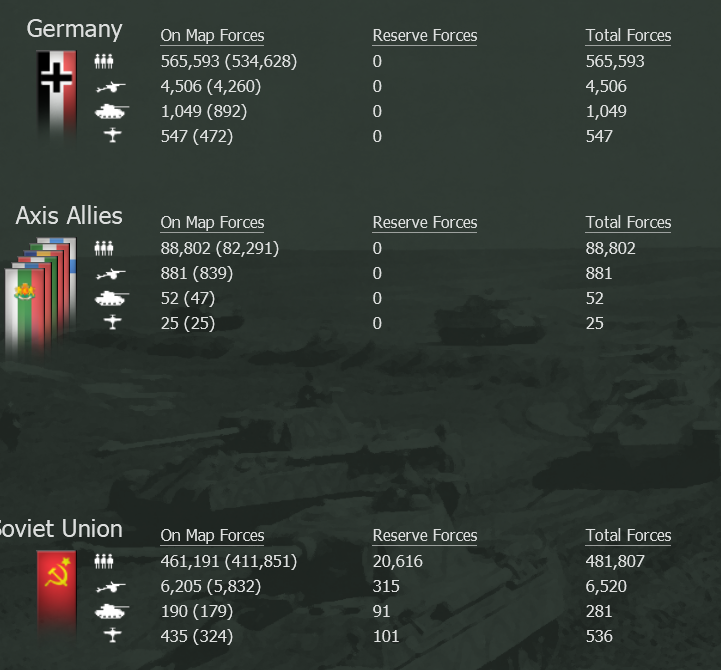Select Axis Allies On Map Forces header

[212, 223]
